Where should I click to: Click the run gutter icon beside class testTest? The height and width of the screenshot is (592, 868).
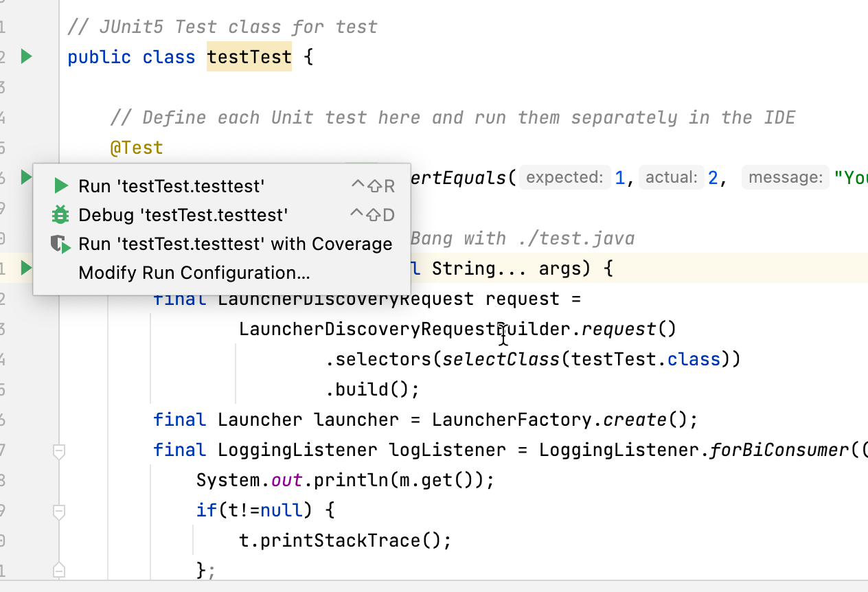click(26, 56)
